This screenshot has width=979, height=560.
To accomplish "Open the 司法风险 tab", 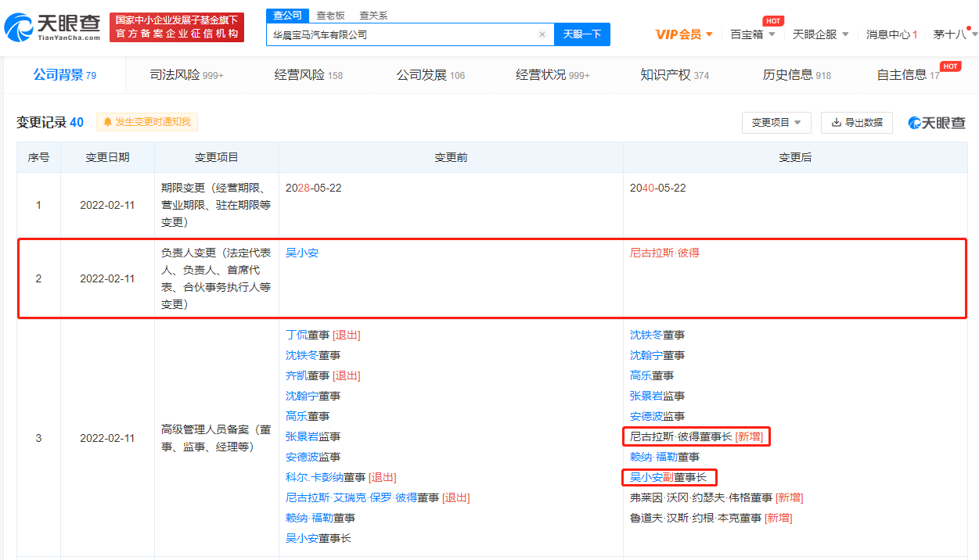I will point(186,75).
